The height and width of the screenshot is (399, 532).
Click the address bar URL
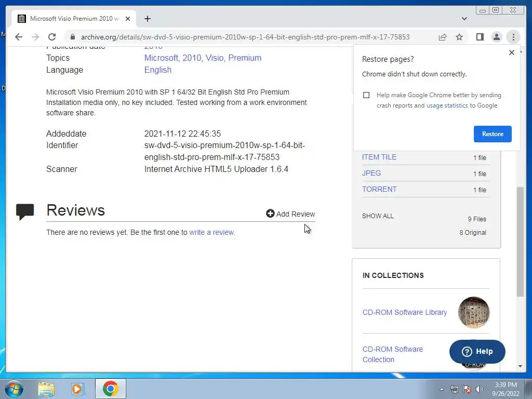tap(245, 37)
